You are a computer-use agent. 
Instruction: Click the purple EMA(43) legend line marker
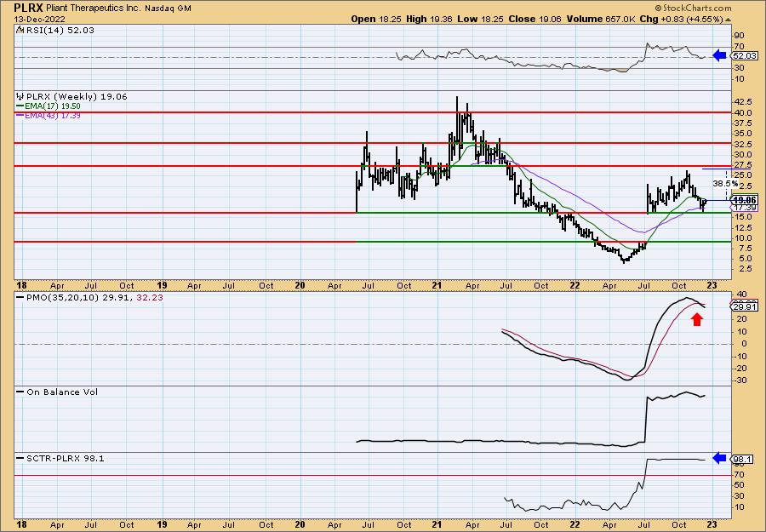pos(20,116)
